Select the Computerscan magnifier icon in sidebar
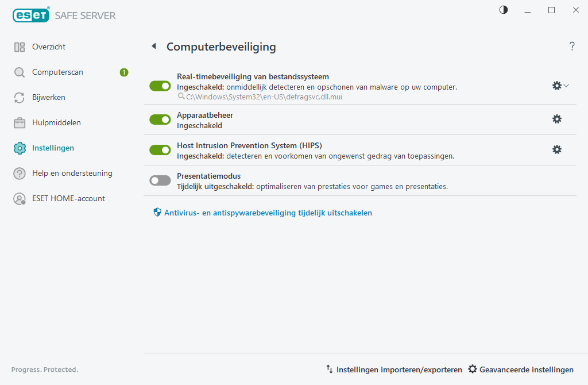Screen dimensions: 588x385 click(x=18, y=72)
